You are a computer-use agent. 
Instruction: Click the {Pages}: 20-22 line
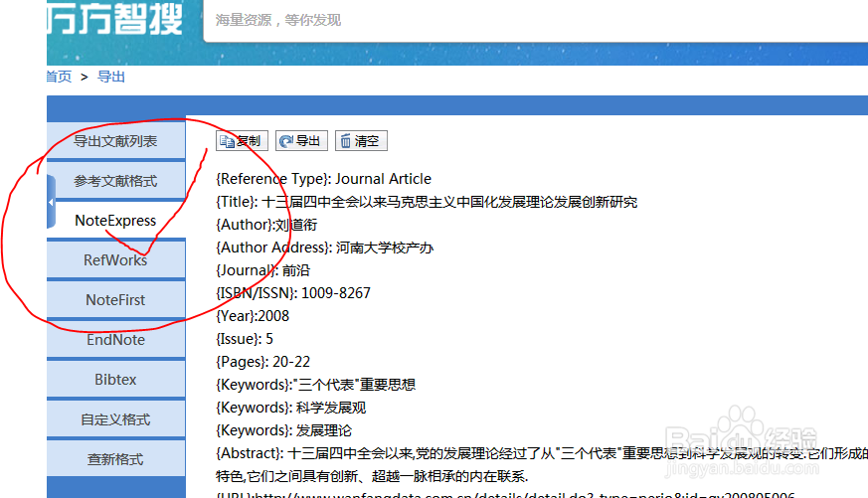(x=262, y=362)
